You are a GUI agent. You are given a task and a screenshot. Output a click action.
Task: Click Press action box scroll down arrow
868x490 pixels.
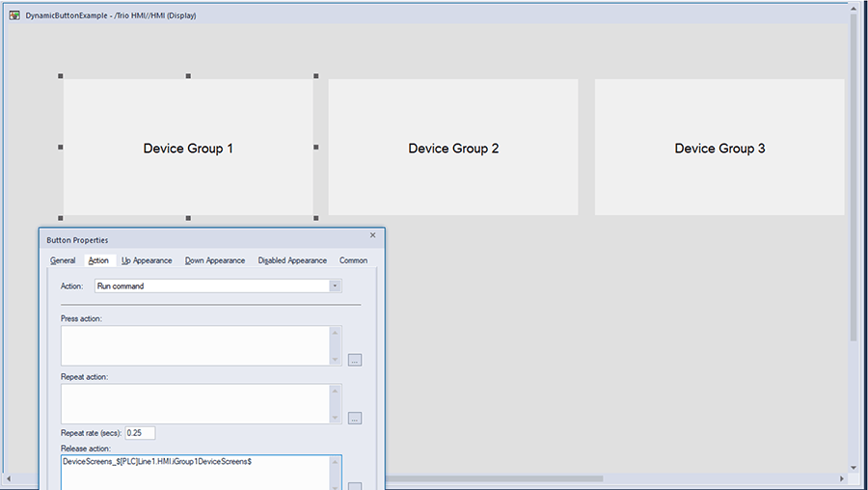pos(335,360)
